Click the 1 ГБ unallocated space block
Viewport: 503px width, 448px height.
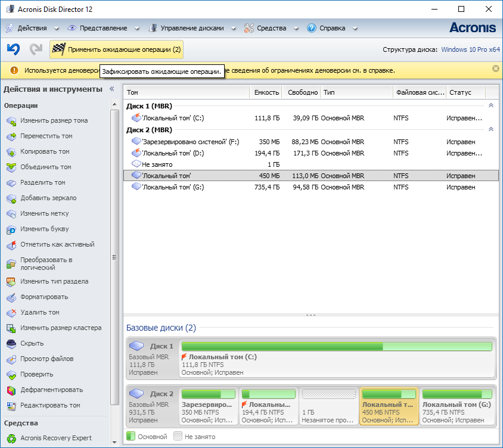coord(329,406)
